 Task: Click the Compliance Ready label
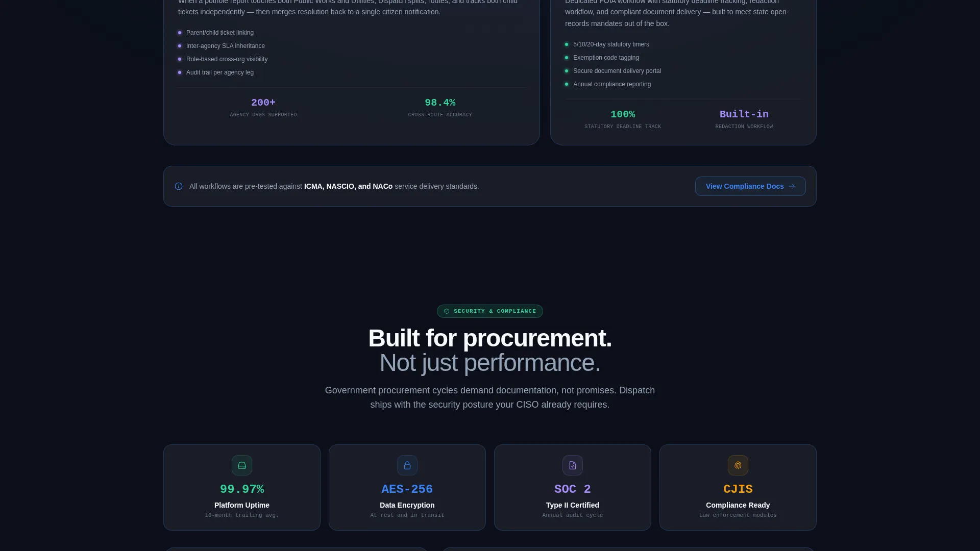pos(738,505)
